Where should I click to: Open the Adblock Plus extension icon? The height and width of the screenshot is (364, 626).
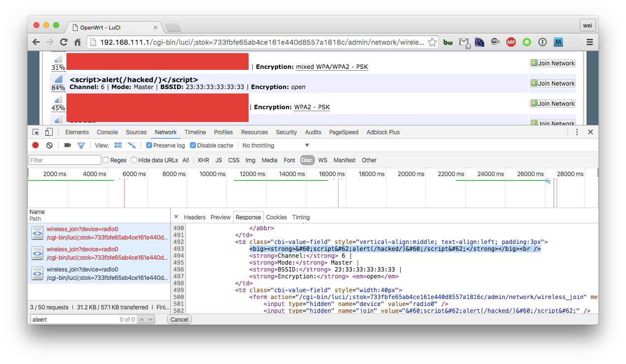tap(511, 42)
